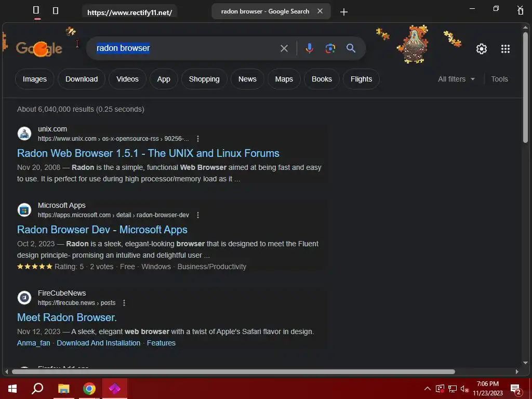Viewport: 532px width, 399px height.
Task: Click the Google holiday logo
Action: (39, 48)
